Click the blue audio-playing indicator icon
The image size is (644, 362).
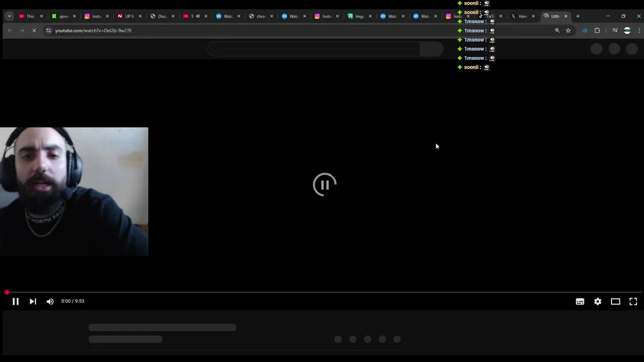(x=585, y=31)
